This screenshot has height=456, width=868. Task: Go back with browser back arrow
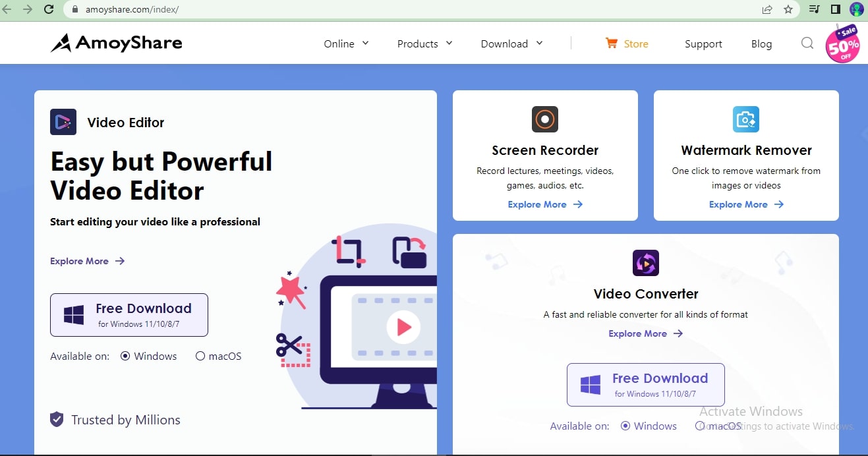coord(7,9)
